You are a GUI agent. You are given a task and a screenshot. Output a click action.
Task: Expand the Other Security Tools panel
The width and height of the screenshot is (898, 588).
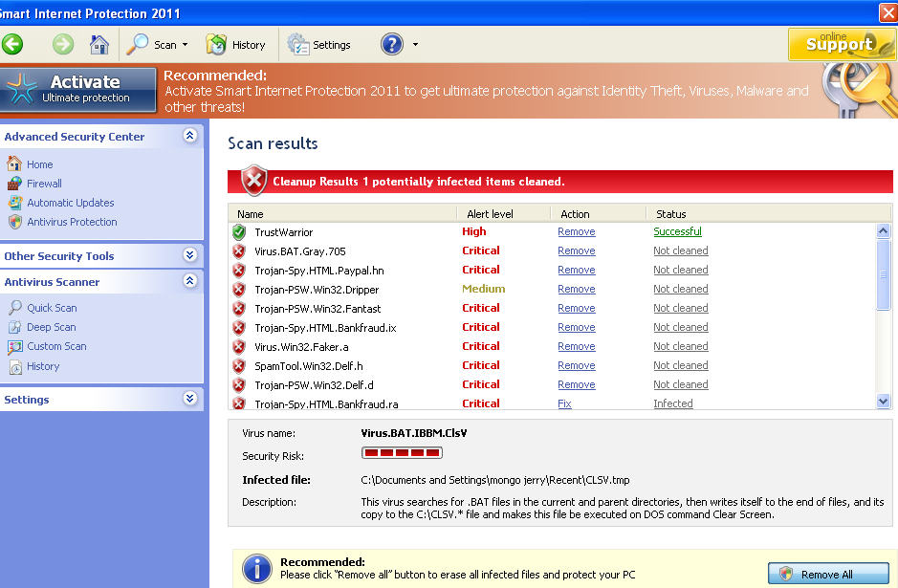point(190,254)
